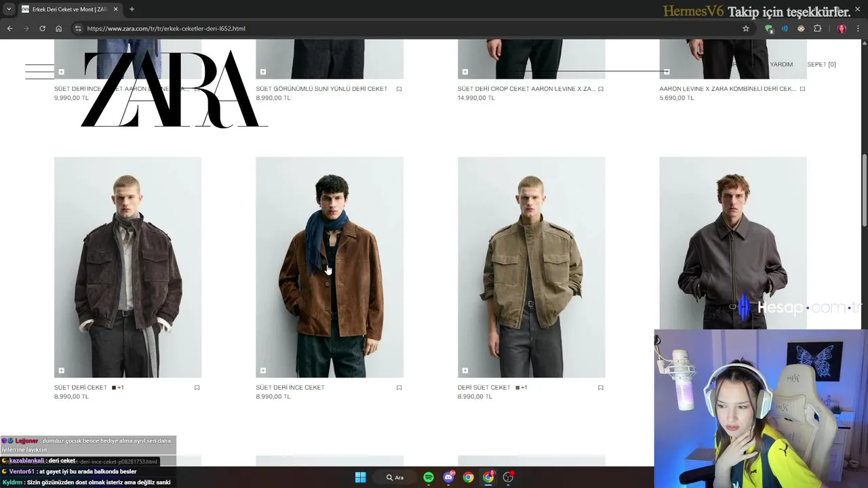Image resolution: width=868 pixels, height=488 pixels.
Task: Open green shield extension icon
Action: (769, 28)
